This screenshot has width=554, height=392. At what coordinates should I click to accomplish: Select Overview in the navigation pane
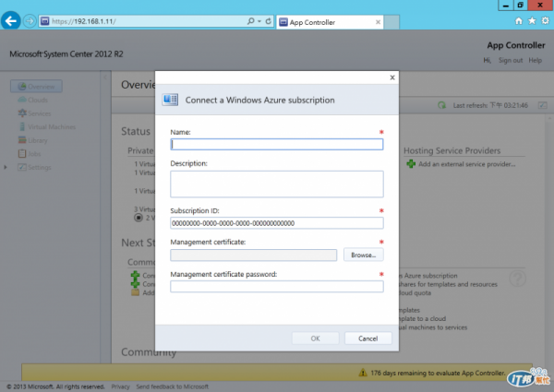tap(36, 87)
